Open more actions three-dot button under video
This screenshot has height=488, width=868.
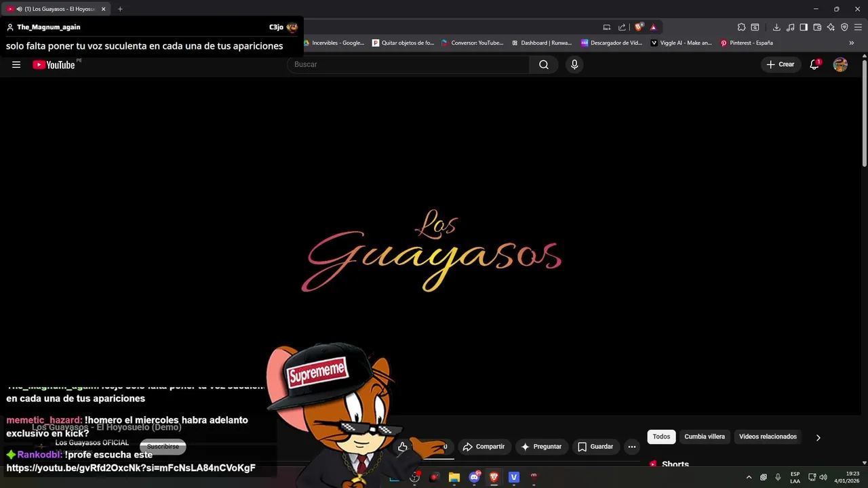pyautogui.click(x=632, y=447)
